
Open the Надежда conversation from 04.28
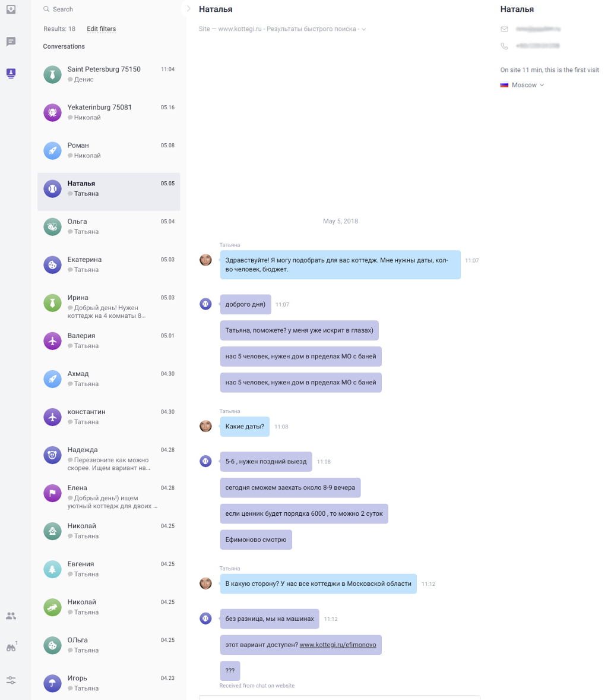tap(109, 459)
